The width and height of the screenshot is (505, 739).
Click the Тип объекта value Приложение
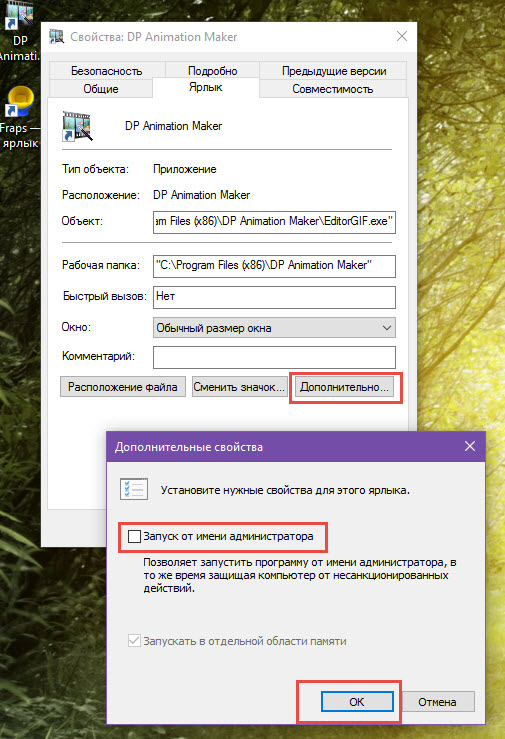click(x=185, y=169)
